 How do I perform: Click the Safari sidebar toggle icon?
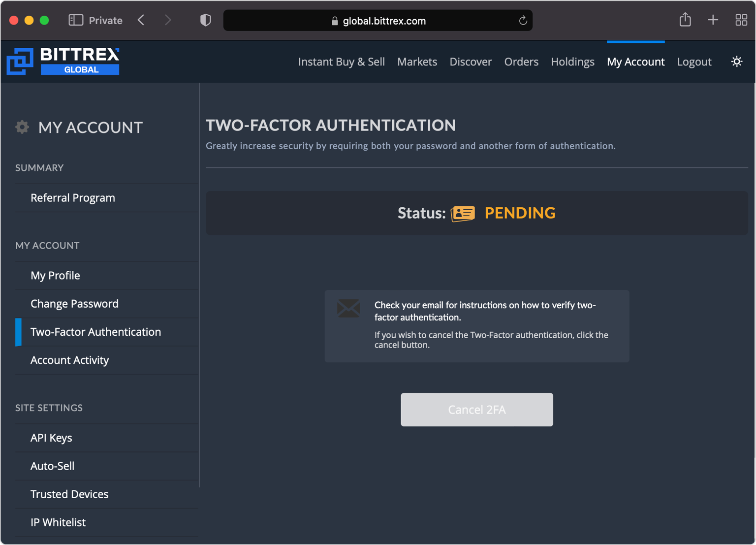click(76, 20)
